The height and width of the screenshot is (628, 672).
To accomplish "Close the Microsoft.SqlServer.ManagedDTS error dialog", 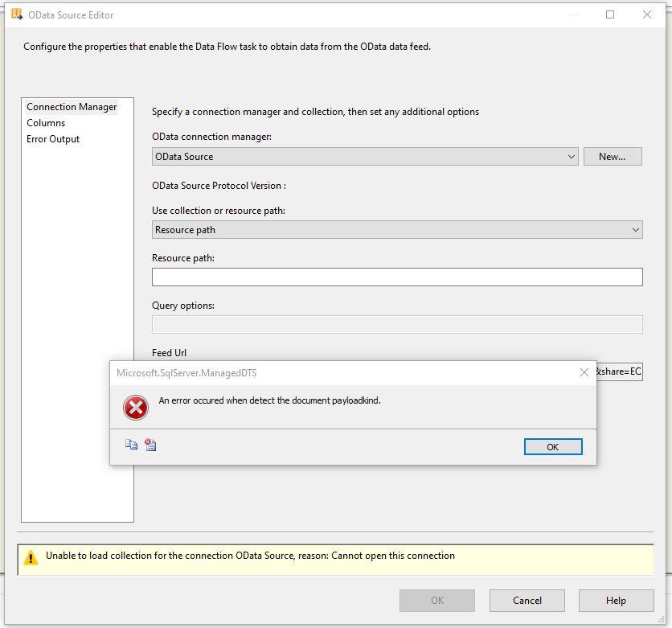I will click(x=584, y=372).
